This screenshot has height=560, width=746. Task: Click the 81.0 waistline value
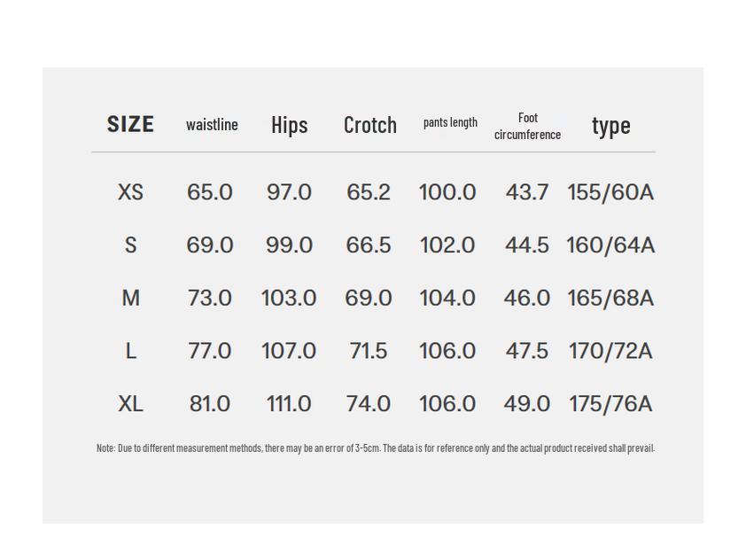[210, 404]
